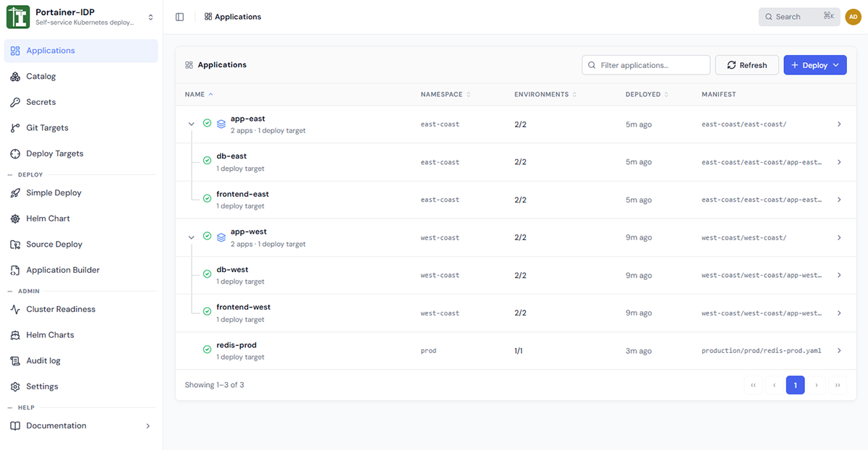868x450 pixels.
Task: Sort by the Namespace column header
Action: pos(446,95)
